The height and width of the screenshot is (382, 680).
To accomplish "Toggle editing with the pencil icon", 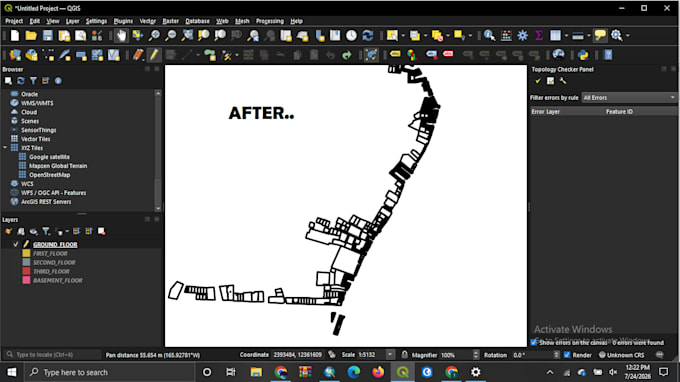I will pyautogui.click(x=154, y=55).
